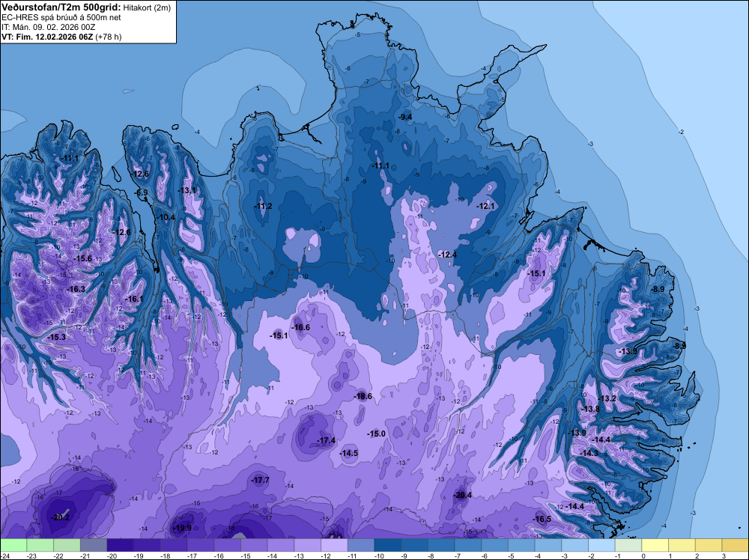This screenshot has width=749, height=560.
Task: Pick the legend swatch above label -1
Action: coord(628,545)
